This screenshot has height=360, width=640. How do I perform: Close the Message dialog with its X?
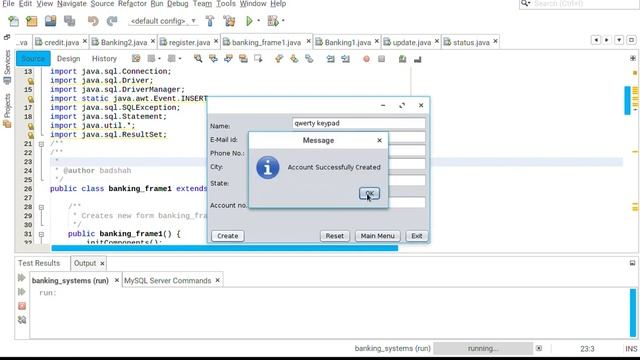tap(380, 140)
